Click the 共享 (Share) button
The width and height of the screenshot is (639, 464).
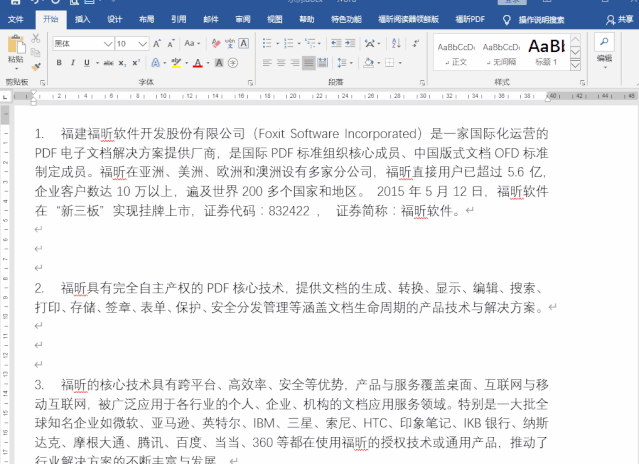tap(619, 20)
